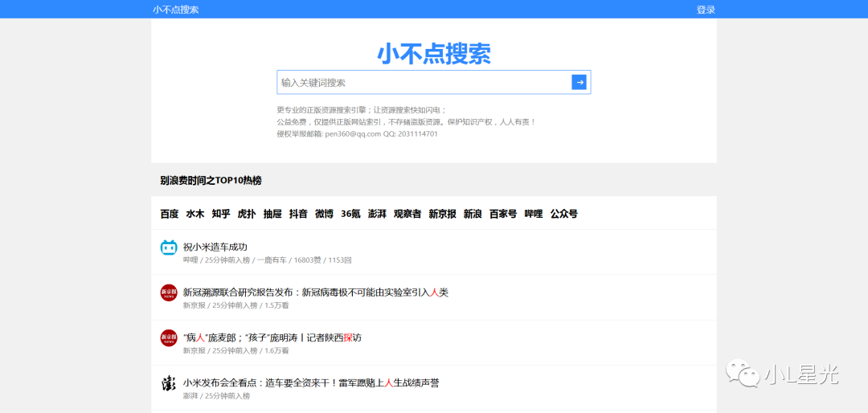Click the 1.5万看 metadata line
Screen dimensions: 868x413
click(x=235, y=305)
